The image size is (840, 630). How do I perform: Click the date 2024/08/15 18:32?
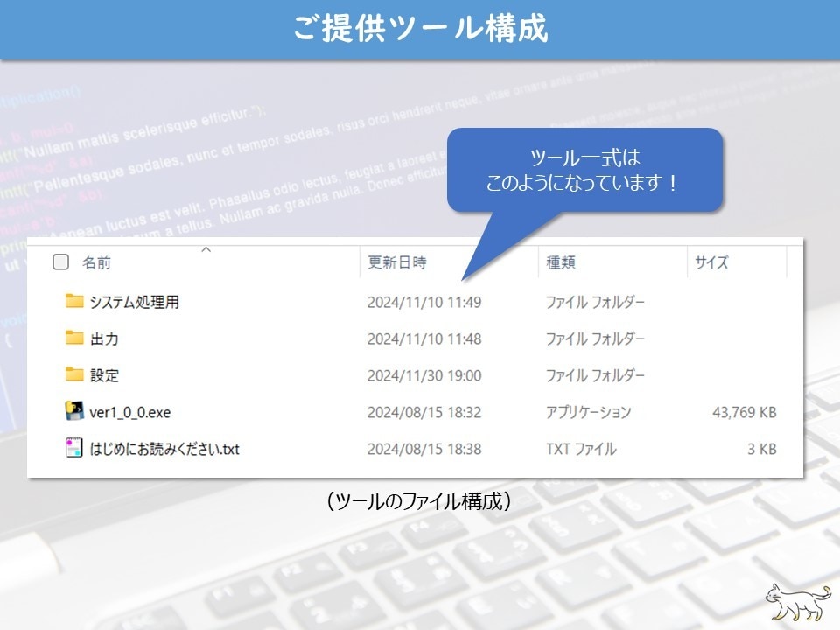[424, 412]
